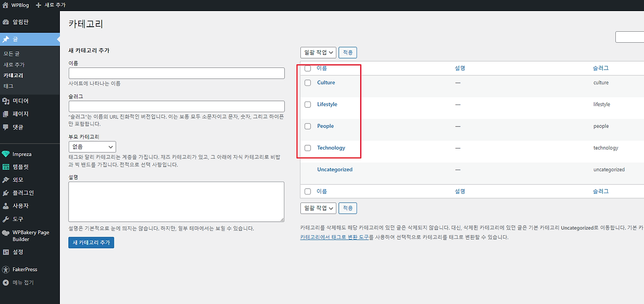644x304 pixels.
Task: Check the Technology category checkbox
Action: (308, 148)
